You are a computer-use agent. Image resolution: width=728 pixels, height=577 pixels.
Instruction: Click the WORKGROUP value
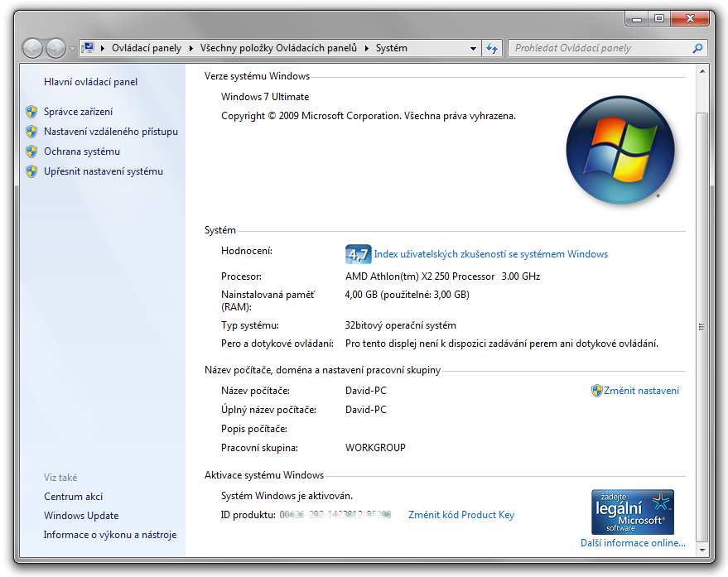tap(375, 448)
